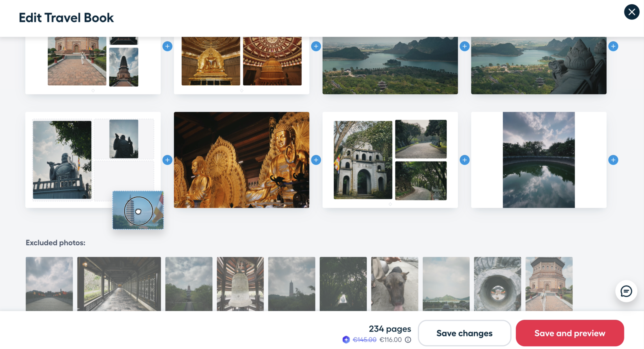Click the Edit Travel Book title
Image resolution: width=644 pixels, height=349 pixels.
click(66, 18)
